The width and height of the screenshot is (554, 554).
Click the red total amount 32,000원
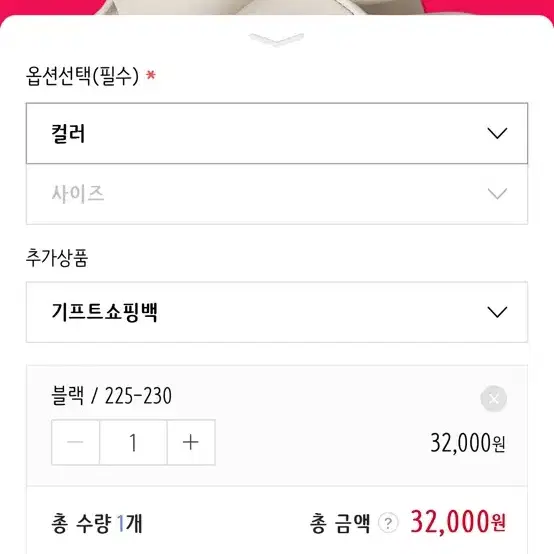(x=458, y=522)
